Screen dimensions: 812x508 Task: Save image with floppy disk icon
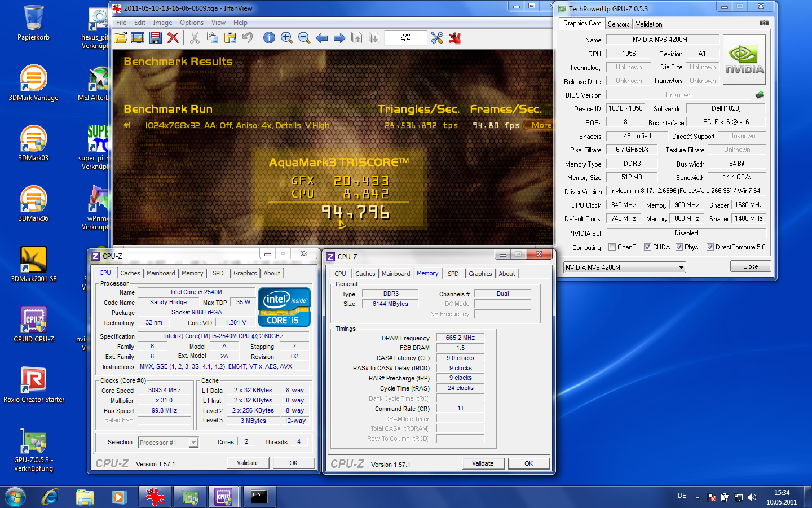pos(156,38)
